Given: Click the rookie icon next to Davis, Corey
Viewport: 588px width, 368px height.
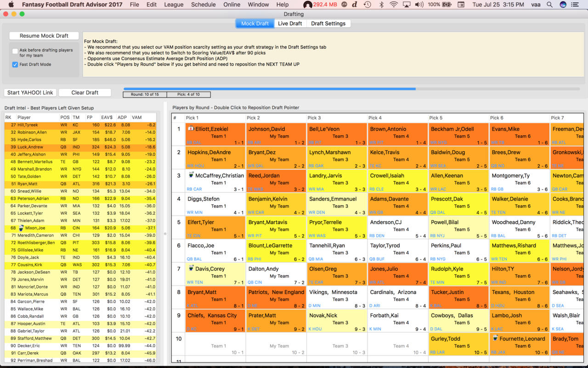Looking at the screenshot, I should click(191, 268).
